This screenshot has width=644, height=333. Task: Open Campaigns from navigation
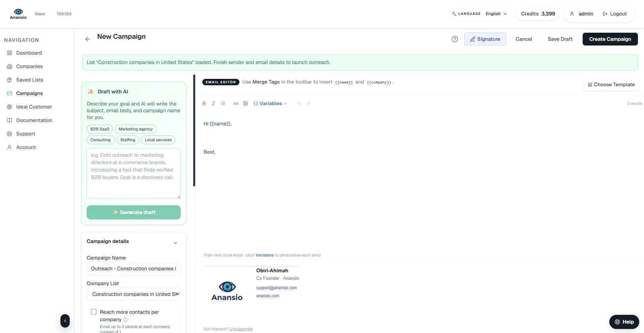tap(29, 93)
